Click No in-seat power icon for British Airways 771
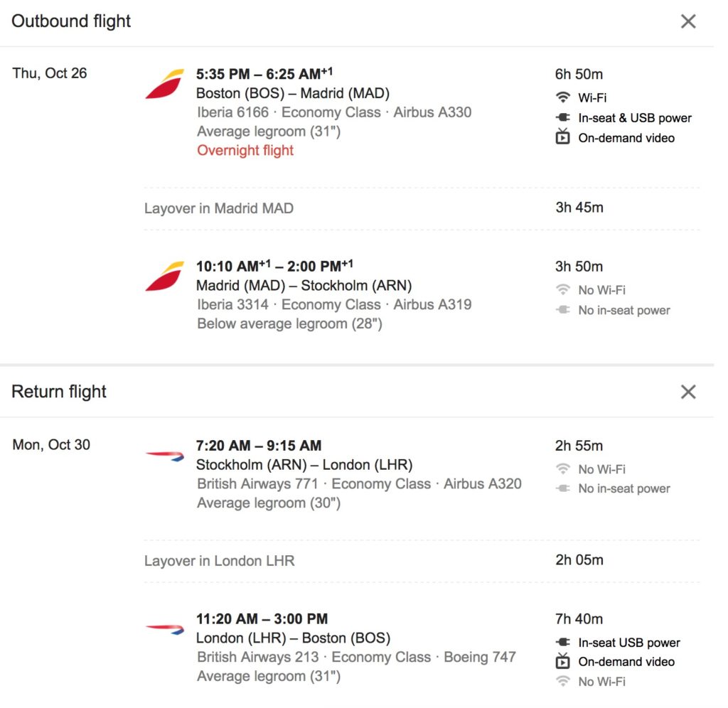This screenshot has height=708, width=728. tap(563, 488)
